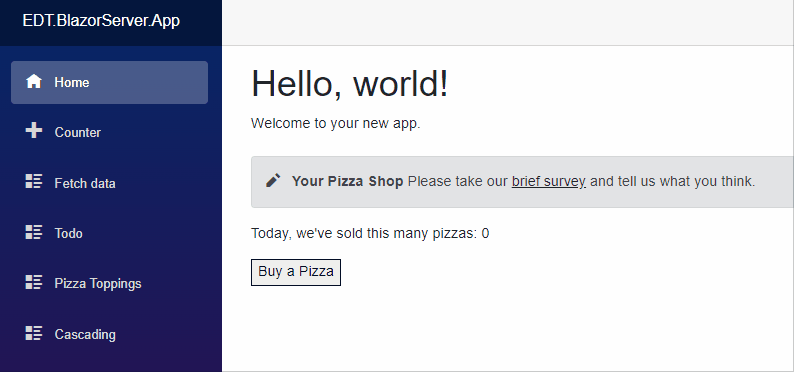The image size is (794, 372).
Task: Click the EDT.BlazorServer.App brand title
Action: [101, 21]
